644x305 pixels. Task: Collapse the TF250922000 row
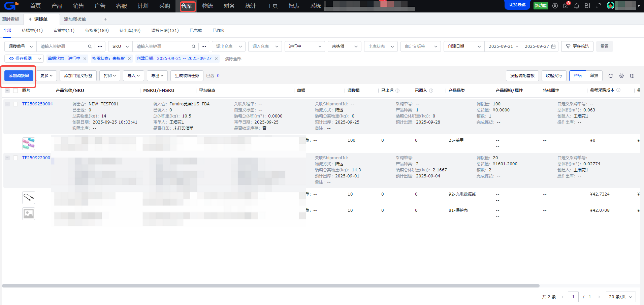(7, 158)
